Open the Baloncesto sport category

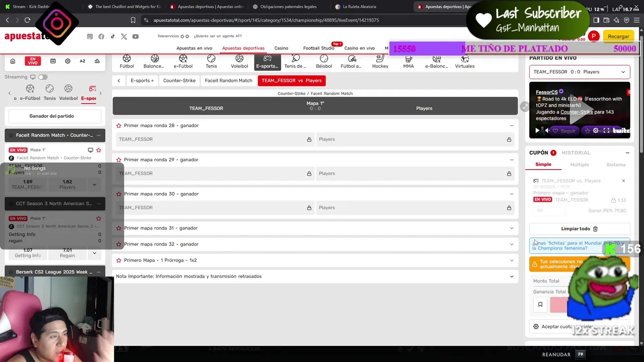[x=154, y=61]
